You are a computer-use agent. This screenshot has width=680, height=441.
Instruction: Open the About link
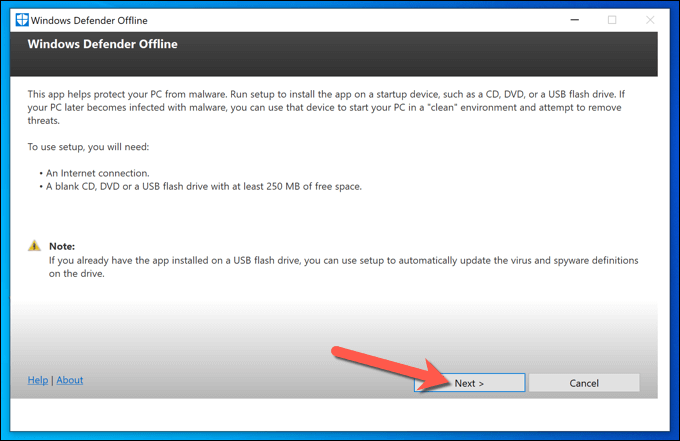(x=70, y=380)
